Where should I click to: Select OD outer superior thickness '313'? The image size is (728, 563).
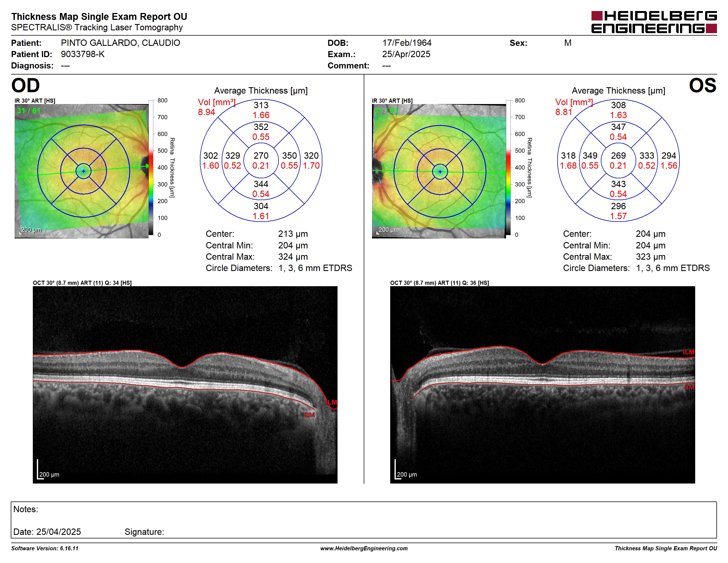click(x=261, y=105)
